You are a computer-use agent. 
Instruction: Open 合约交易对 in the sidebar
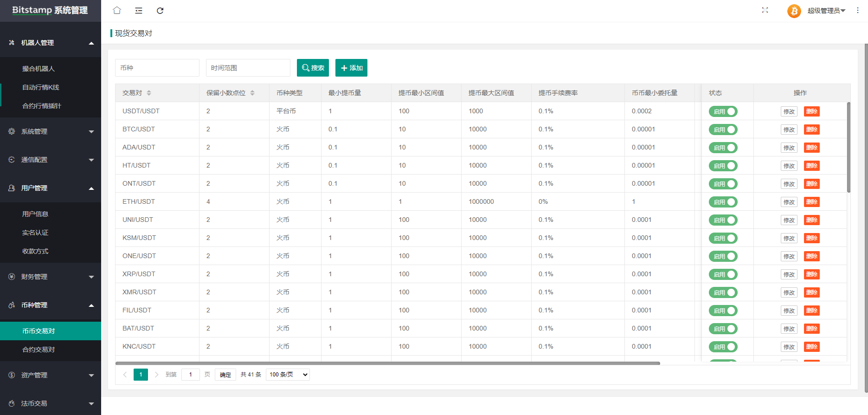39,350
